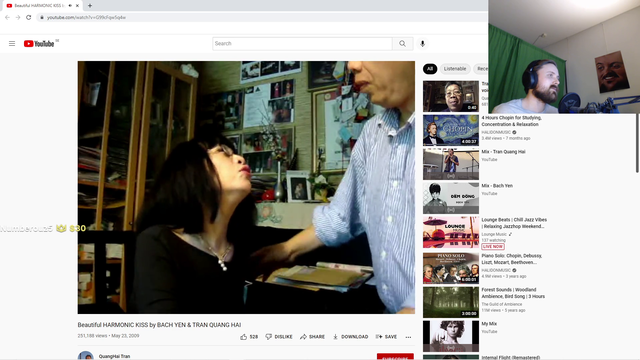Viewport: 640px width, 360px height.
Task: Select the partially visible Recently filter chip
Action: click(x=482, y=69)
